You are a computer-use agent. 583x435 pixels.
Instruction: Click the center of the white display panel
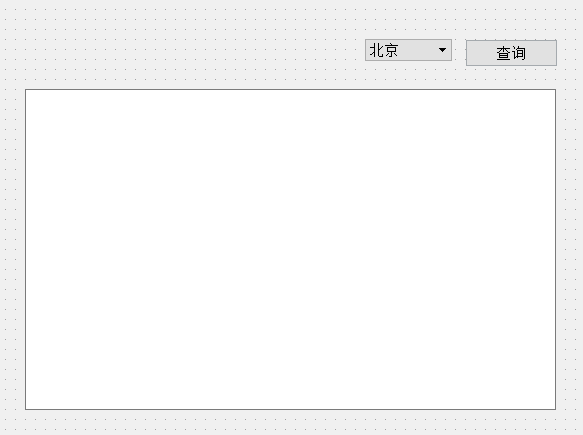290,249
